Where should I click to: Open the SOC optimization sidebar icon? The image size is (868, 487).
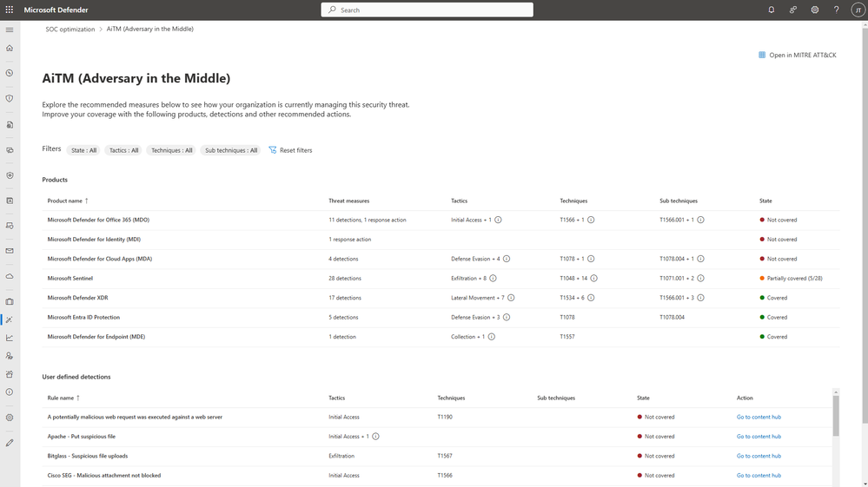(x=10, y=319)
